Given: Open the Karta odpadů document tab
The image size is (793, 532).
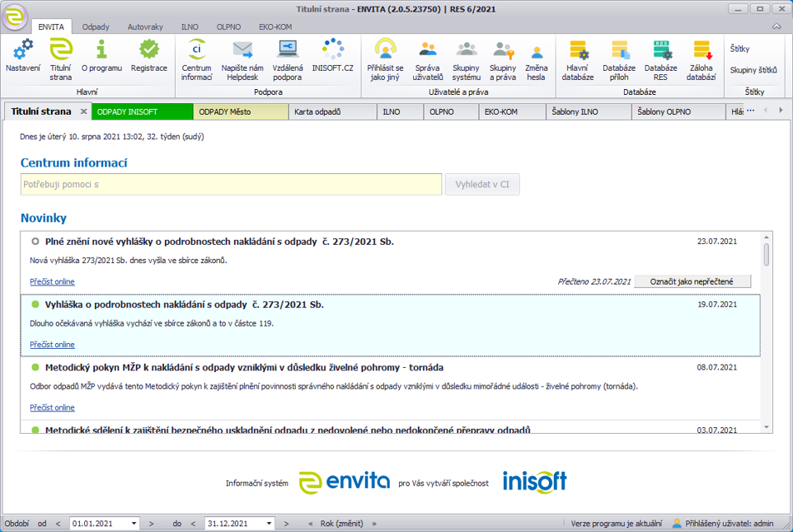Looking at the screenshot, I should (333, 112).
